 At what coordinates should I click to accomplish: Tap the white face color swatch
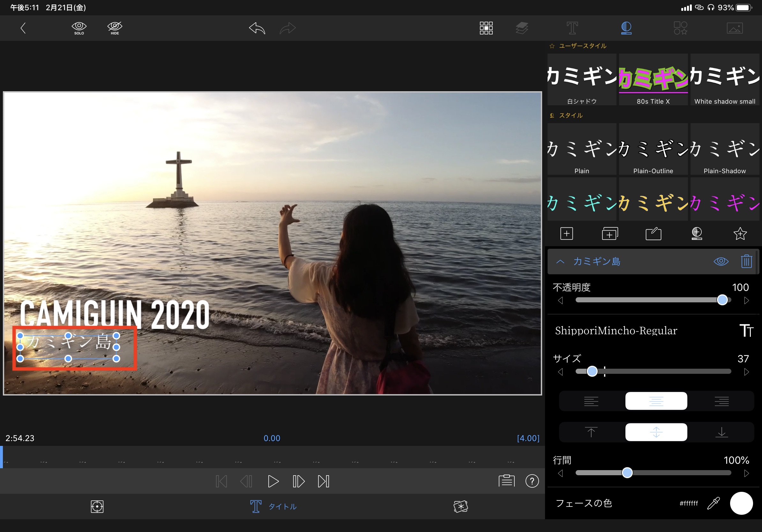pos(741,503)
